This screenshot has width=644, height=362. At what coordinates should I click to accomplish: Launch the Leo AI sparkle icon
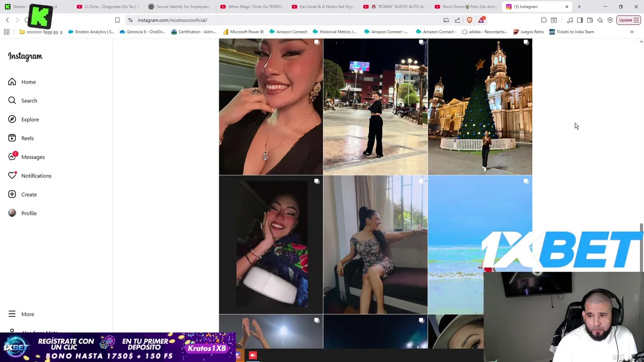pyautogui.click(x=600, y=20)
